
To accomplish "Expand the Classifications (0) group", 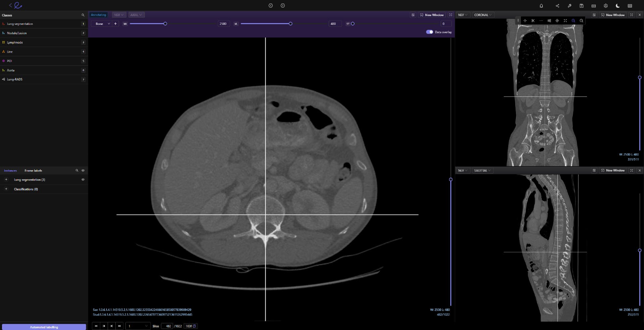I will point(6,189).
